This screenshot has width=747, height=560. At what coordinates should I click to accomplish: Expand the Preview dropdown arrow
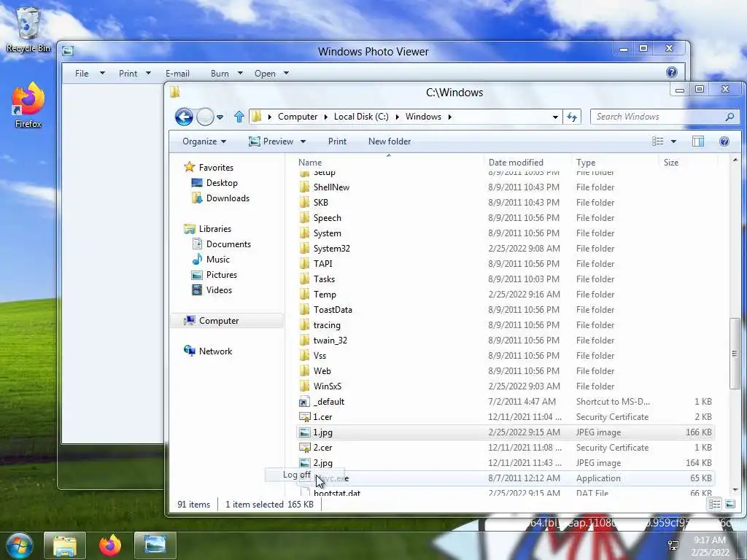click(303, 141)
